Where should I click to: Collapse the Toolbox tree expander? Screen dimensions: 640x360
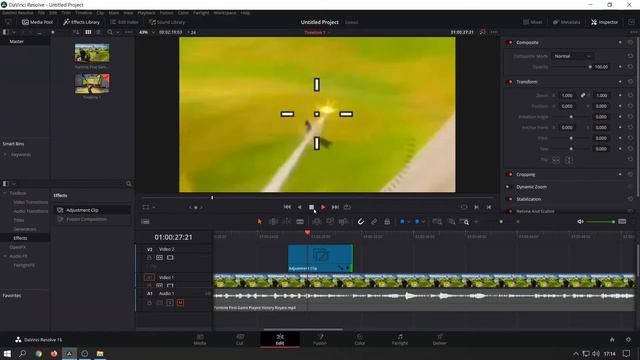pos(5,193)
